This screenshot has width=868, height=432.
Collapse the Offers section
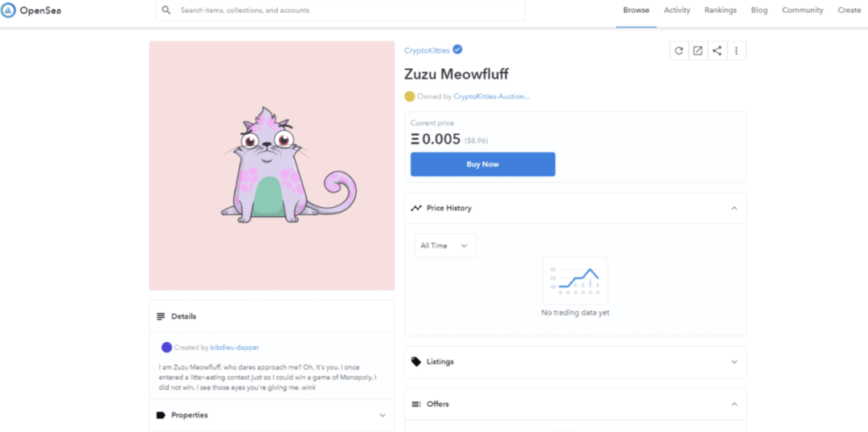734,404
